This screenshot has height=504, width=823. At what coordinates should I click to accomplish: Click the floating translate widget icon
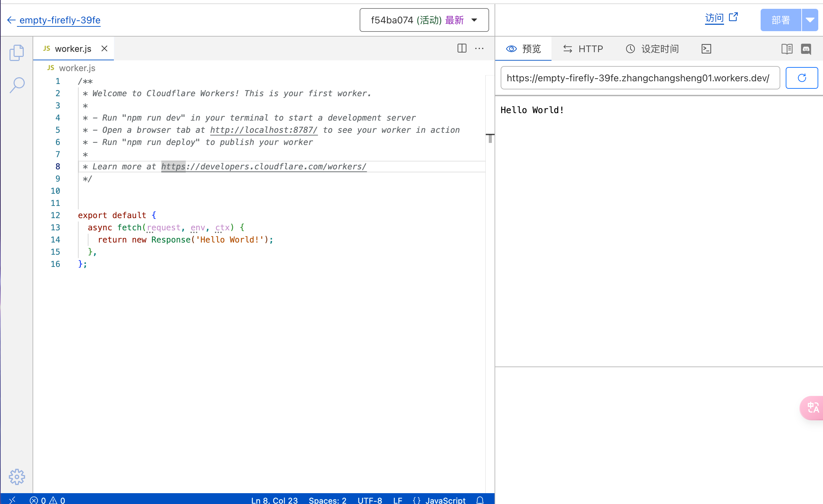coord(813,408)
